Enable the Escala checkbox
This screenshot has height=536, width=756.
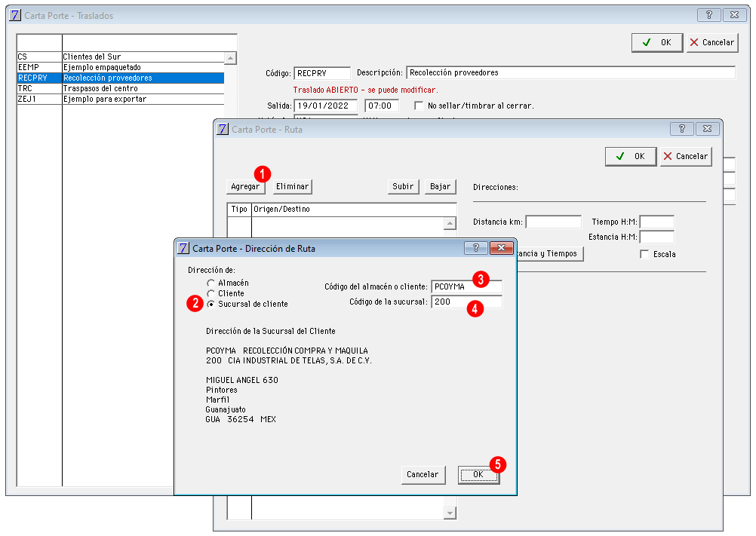(644, 254)
